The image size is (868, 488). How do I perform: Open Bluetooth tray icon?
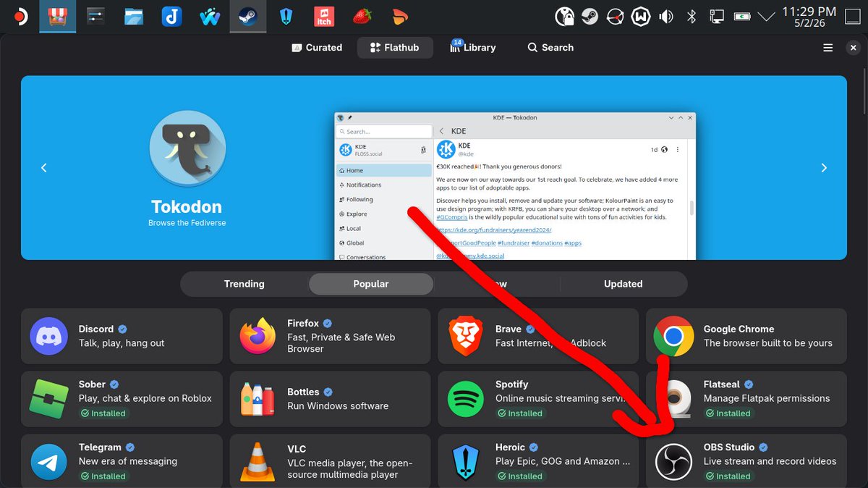pyautogui.click(x=691, y=17)
